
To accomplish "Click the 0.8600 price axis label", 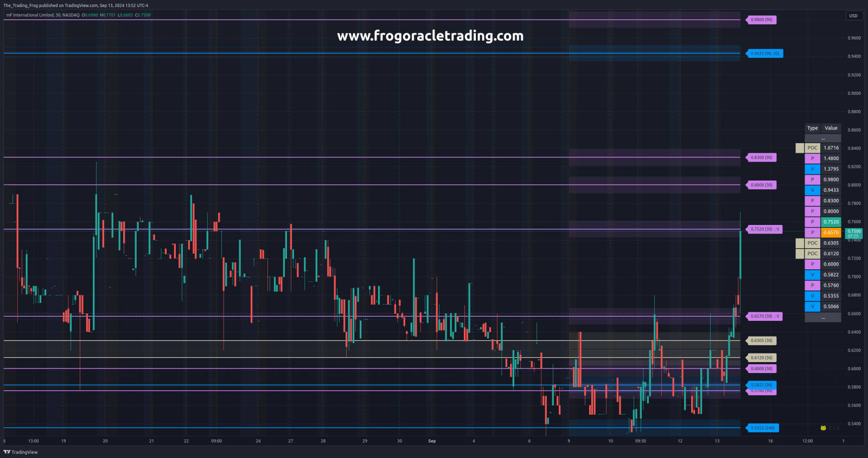I will pos(854,130).
